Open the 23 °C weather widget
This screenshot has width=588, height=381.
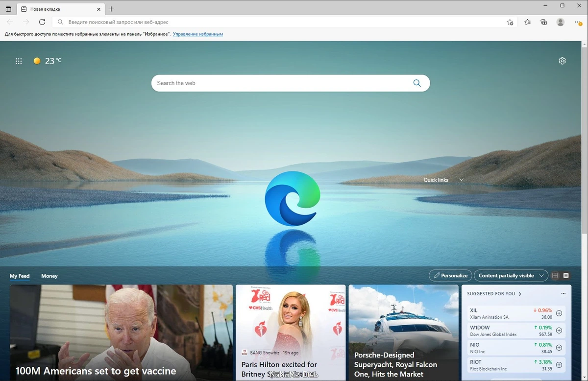pyautogui.click(x=48, y=61)
